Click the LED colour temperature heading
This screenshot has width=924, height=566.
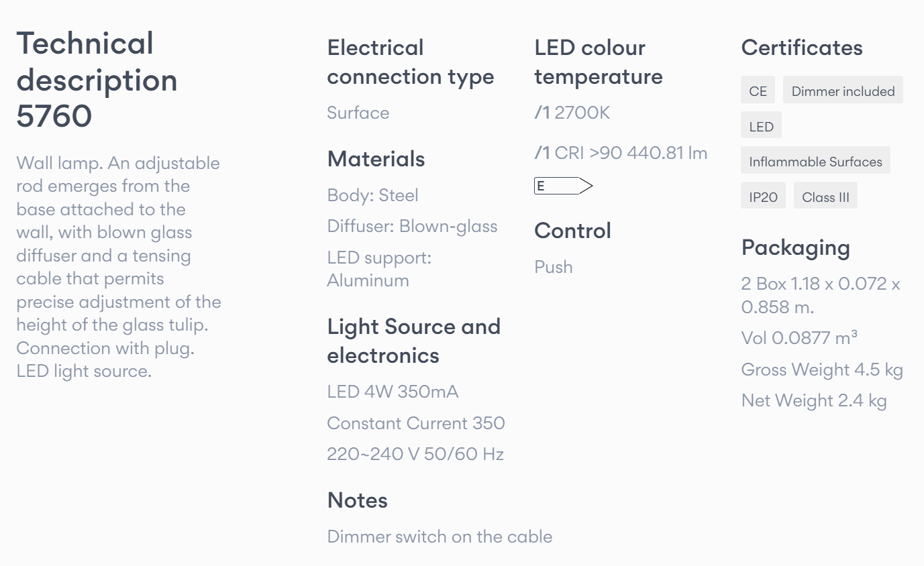click(599, 62)
